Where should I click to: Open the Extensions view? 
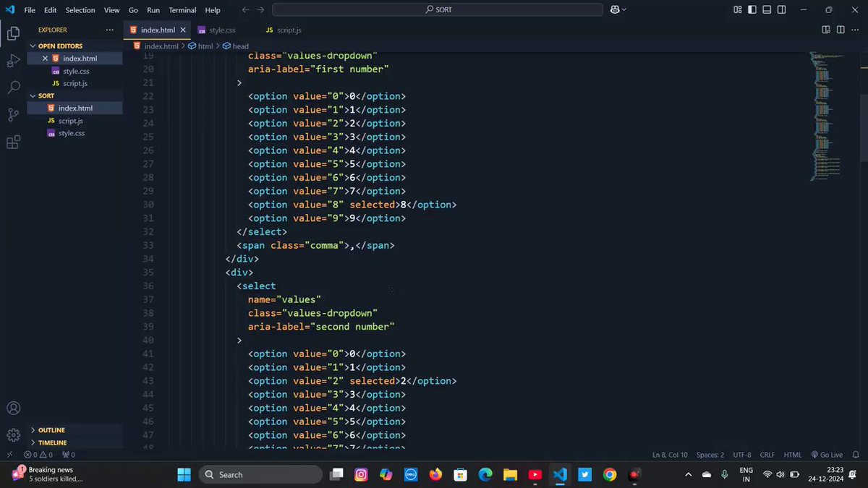pyautogui.click(x=13, y=142)
